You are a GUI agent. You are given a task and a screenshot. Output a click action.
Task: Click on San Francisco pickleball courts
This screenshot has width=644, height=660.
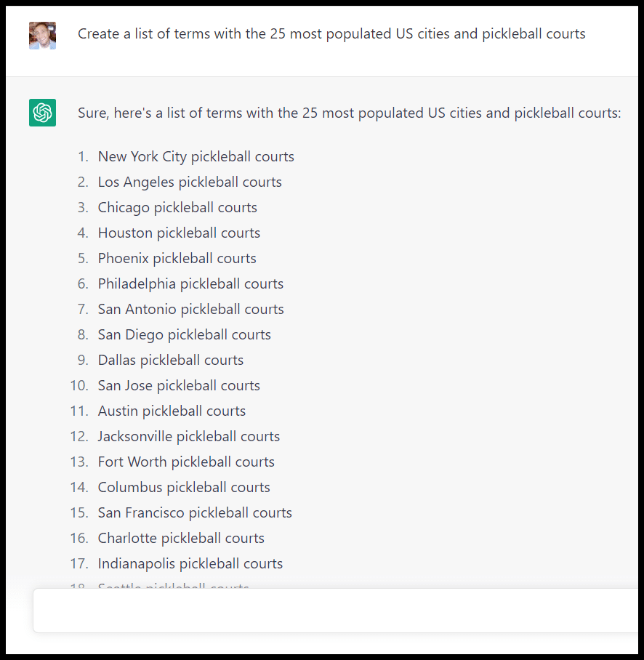pos(195,513)
